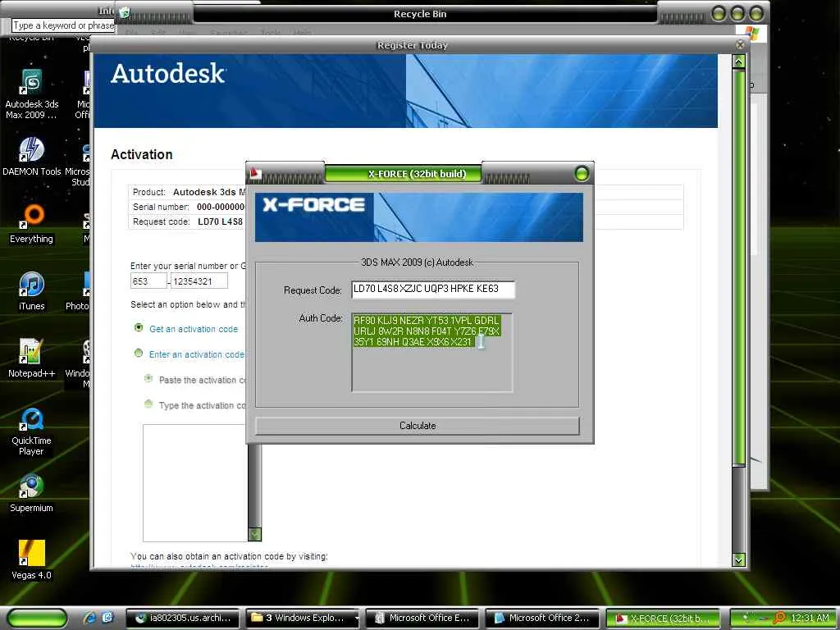Click the serial number prefix field containing 653

[148, 281]
